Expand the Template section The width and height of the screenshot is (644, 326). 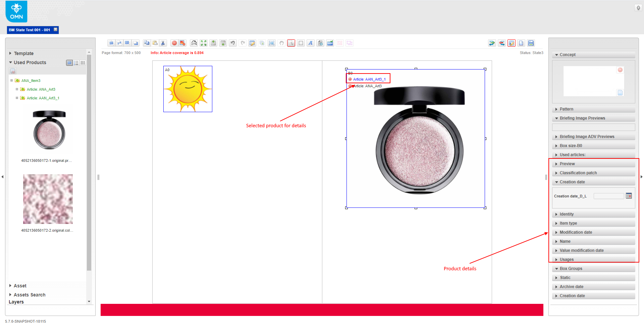23,53
